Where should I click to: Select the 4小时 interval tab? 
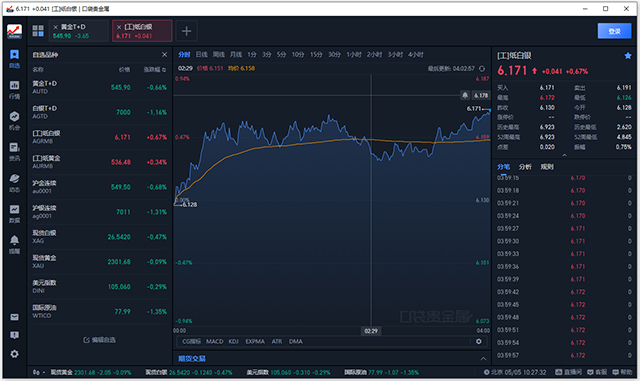(416, 54)
